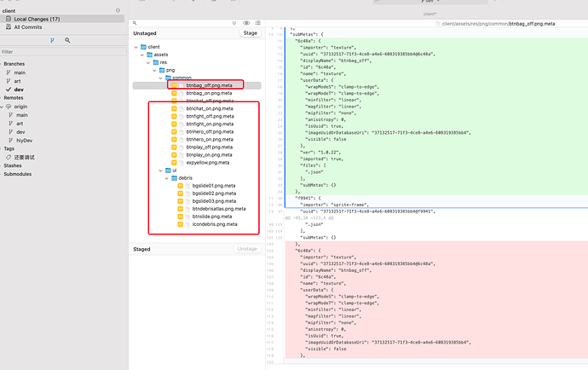Select file bgslide02.png.meta

[x=214, y=194]
